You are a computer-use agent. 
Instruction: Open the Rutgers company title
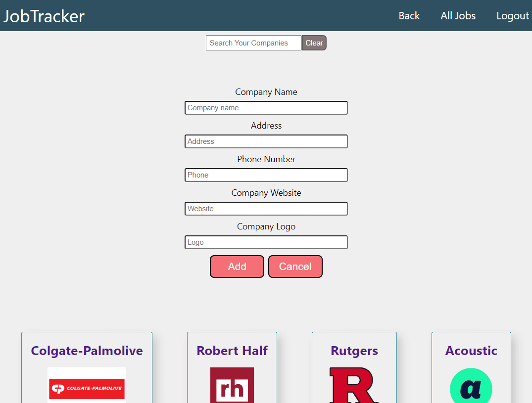(x=354, y=351)
